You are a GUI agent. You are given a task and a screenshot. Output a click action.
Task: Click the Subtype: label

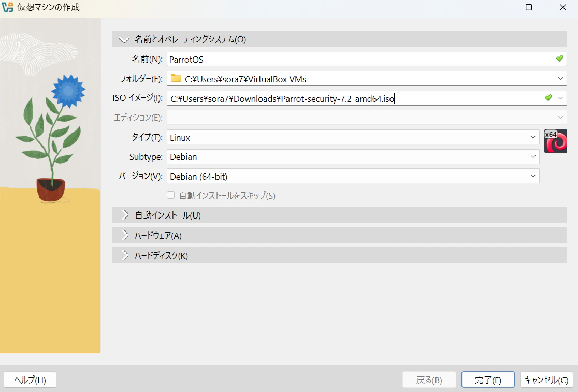[x=146, y=157]
